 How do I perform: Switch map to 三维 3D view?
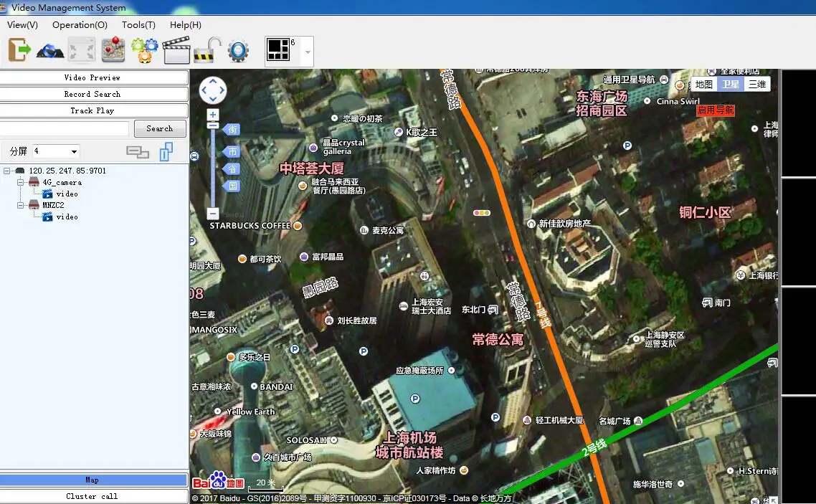(756, 84)
